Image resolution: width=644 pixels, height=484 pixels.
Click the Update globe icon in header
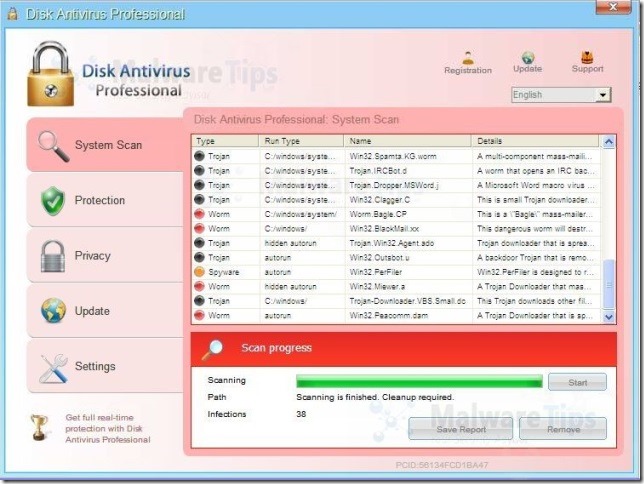[528, 57]
